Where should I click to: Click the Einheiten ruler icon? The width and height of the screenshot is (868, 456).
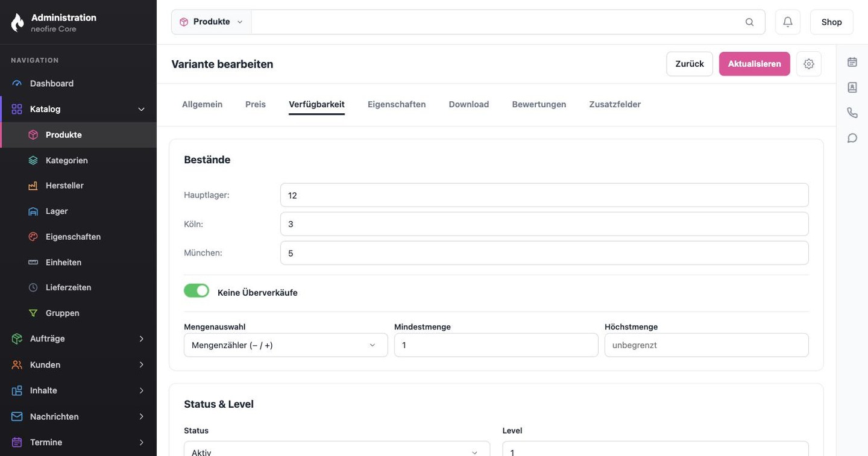33,263
